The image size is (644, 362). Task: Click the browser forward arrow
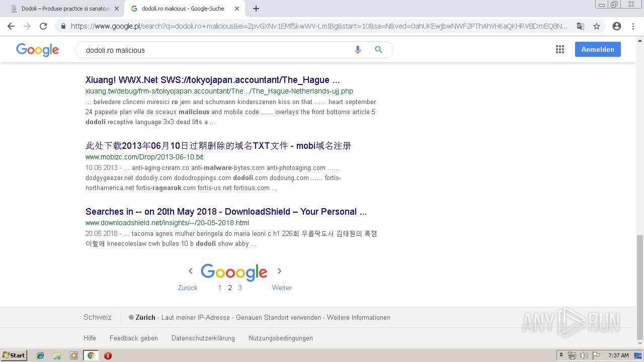27,26
